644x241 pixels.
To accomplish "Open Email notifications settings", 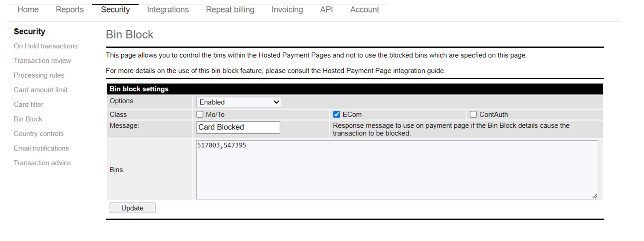I will click(x=41, y=148).
